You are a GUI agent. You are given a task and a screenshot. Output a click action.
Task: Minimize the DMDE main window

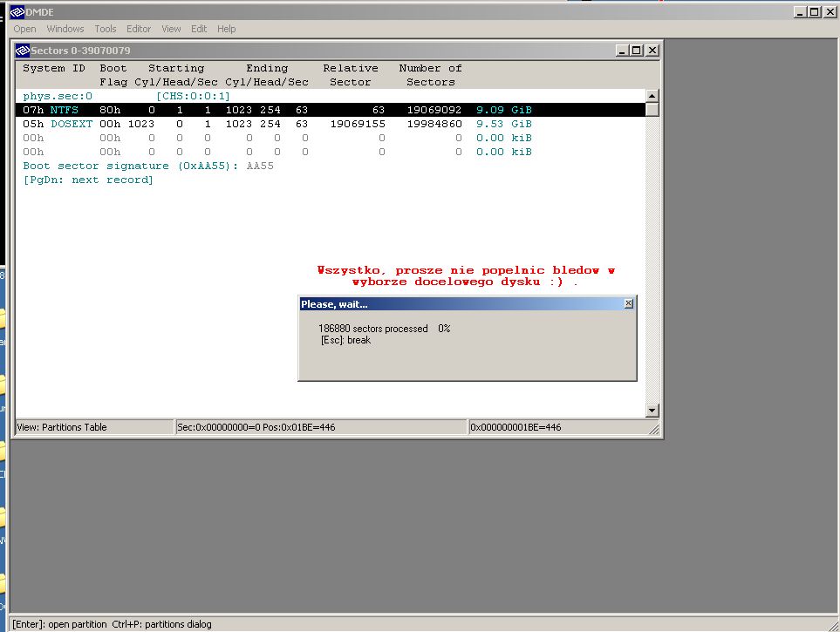tap(801, 12)
